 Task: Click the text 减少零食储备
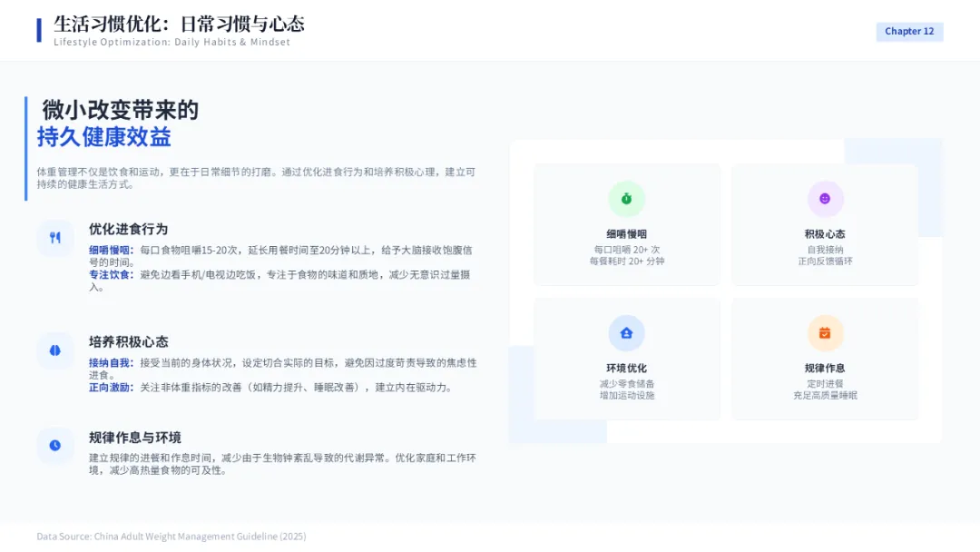tap(626, 384)
